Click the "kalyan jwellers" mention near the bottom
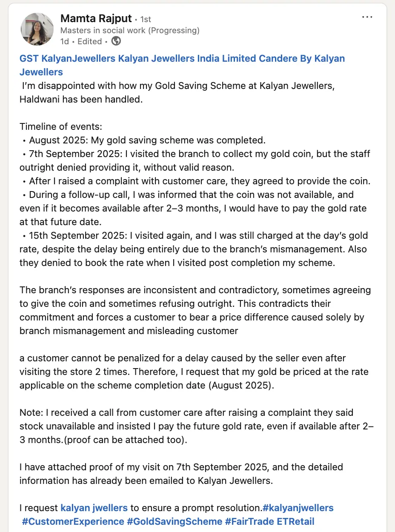Image resolution: width=395 pixels, height=532 pixels. tap(94, 508)
